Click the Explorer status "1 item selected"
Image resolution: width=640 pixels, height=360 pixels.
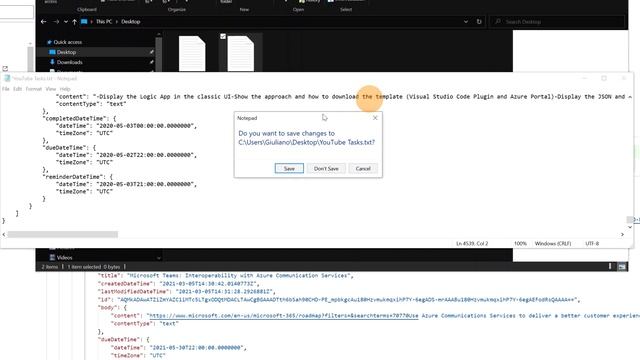point(84,267)
